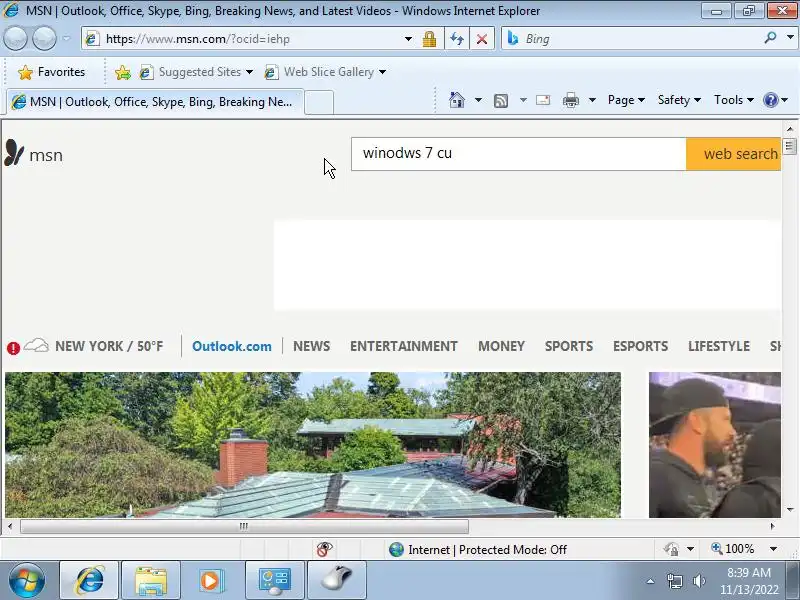The height and width of the screenshot is (600, 800).
Task: Open Windows Explorer taskbar folder icon
Action: pyautogui.click(x=151, y=580)
